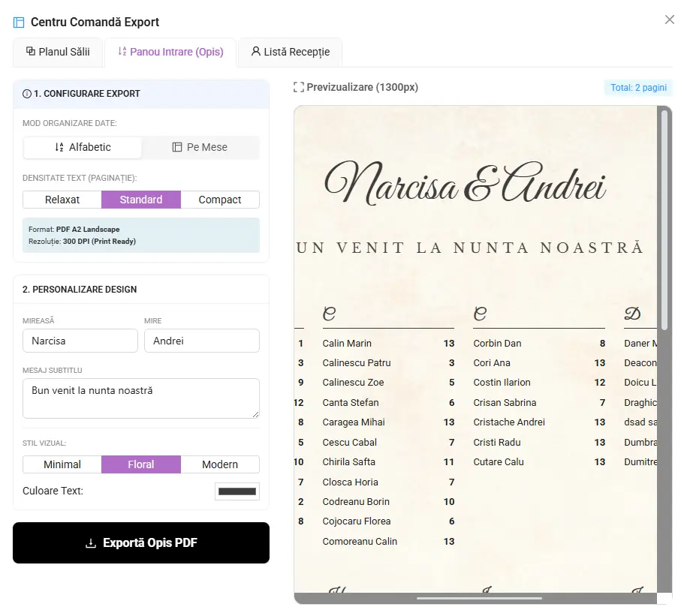687x616 pixels.
Task: Open the Planul Sălii tab
Action: coord(59,52)
